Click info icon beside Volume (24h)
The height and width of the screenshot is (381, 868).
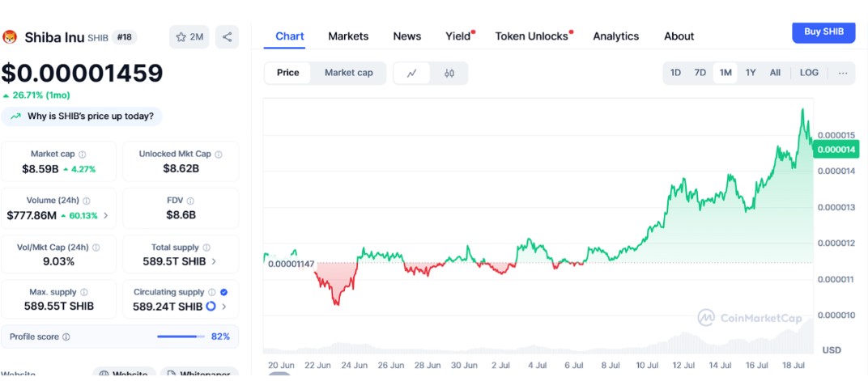click(87, 201)
